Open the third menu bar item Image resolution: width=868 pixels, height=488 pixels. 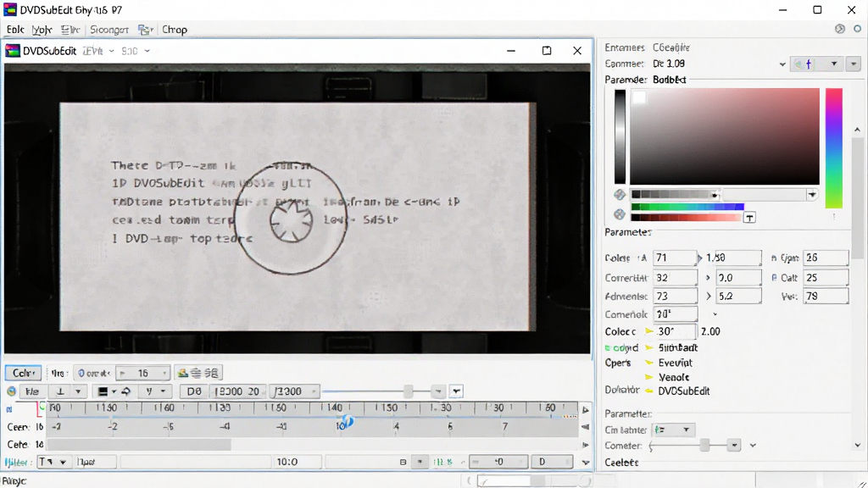pos(70,30)
